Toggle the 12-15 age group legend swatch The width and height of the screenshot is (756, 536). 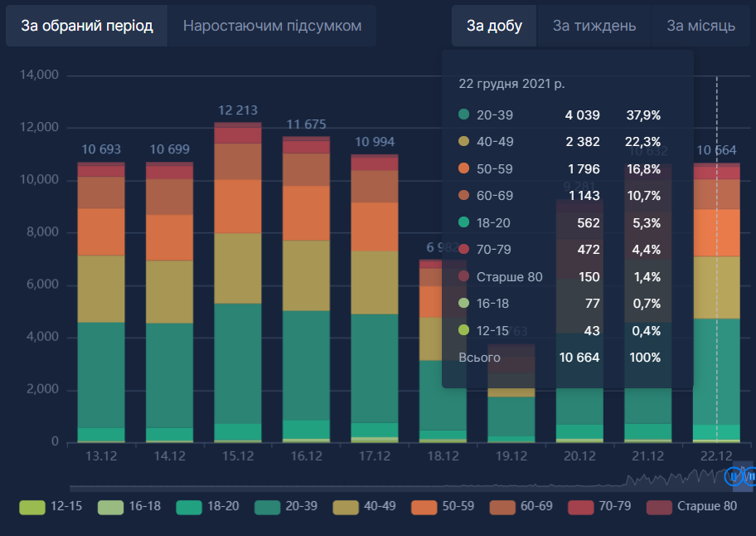(31, 506)
